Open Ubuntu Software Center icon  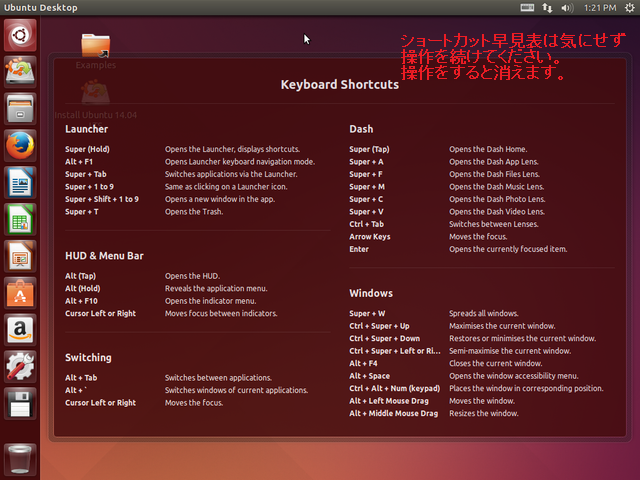tap(20, 293)
